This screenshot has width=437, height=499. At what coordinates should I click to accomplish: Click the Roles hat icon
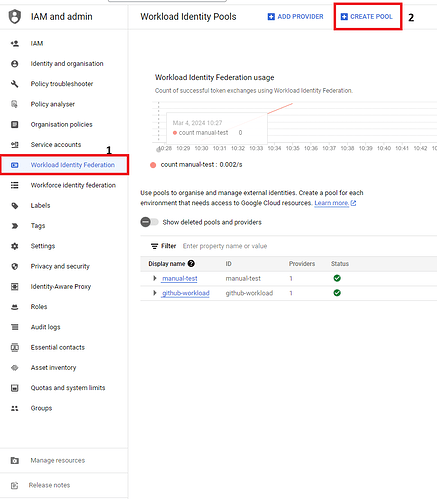(15, 307)
